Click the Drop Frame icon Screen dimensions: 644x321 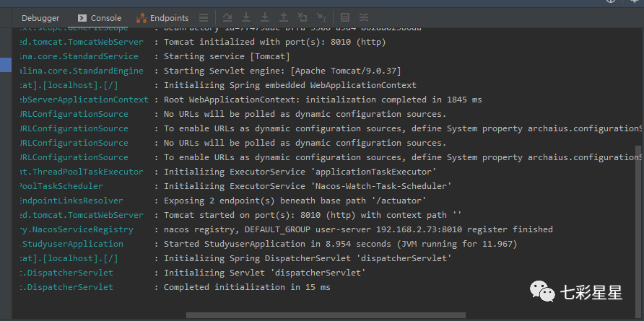(303, 17)
